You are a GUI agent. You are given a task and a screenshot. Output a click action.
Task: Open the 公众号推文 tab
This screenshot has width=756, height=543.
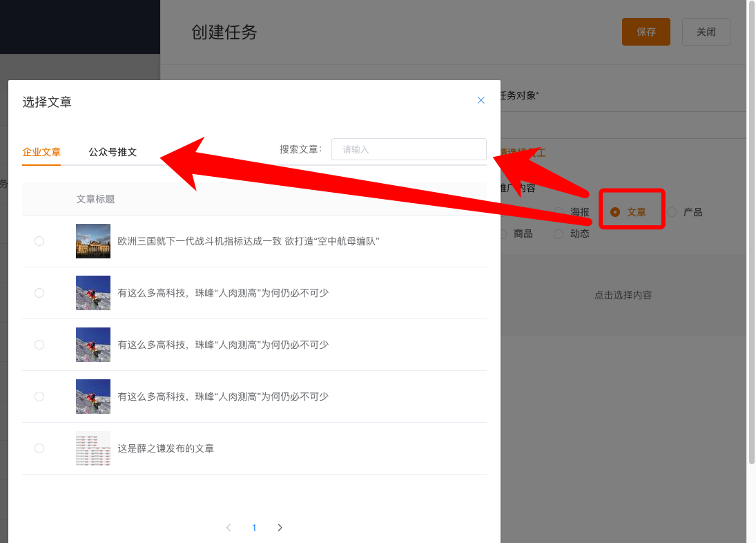(113, 152)
